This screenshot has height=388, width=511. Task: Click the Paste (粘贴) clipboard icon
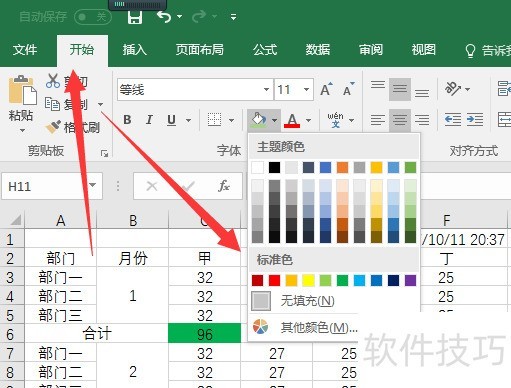tap(22, 90)
